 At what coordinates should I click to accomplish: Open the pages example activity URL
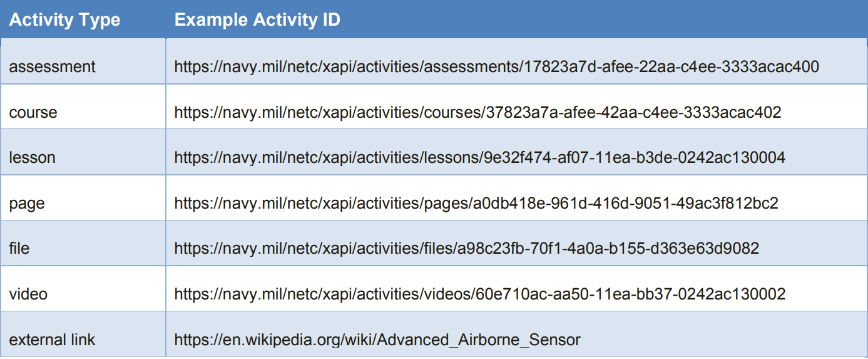[476, 204]
